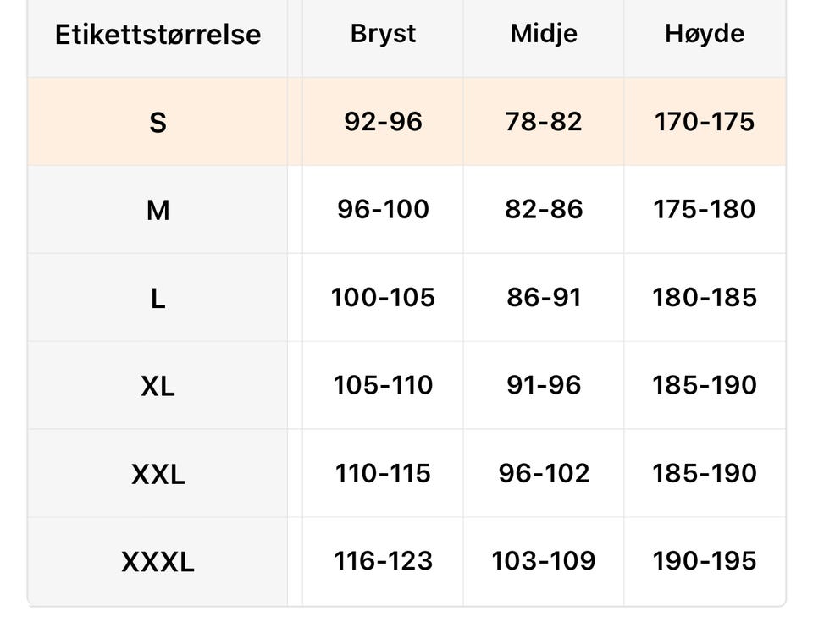Choose the XL size label
This screenshot has height=644, width=813.
158,386
